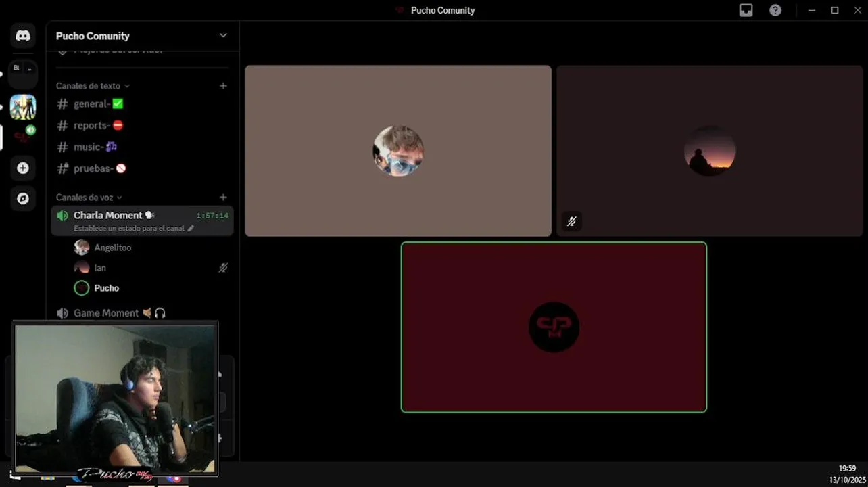Open Pucho's logo avatar in the call grid
The width and height of the screenshot is (868, 487).
tap(554, 327)
